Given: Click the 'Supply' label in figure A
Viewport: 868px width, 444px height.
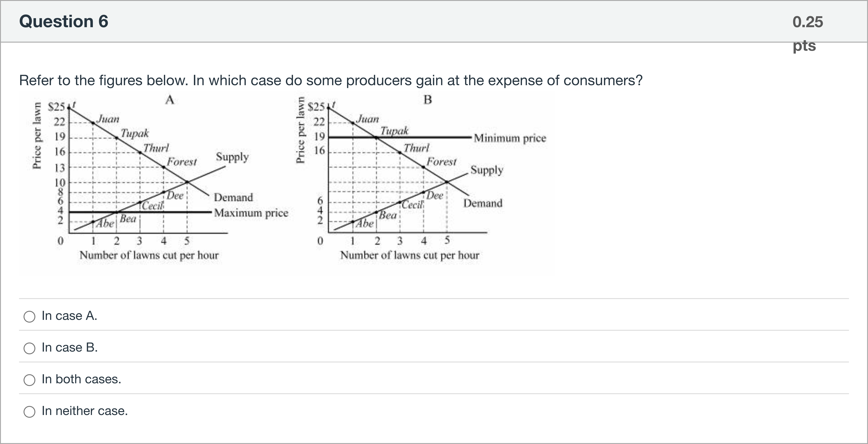Looking at the screenshot, I should [x=232, y=157].
